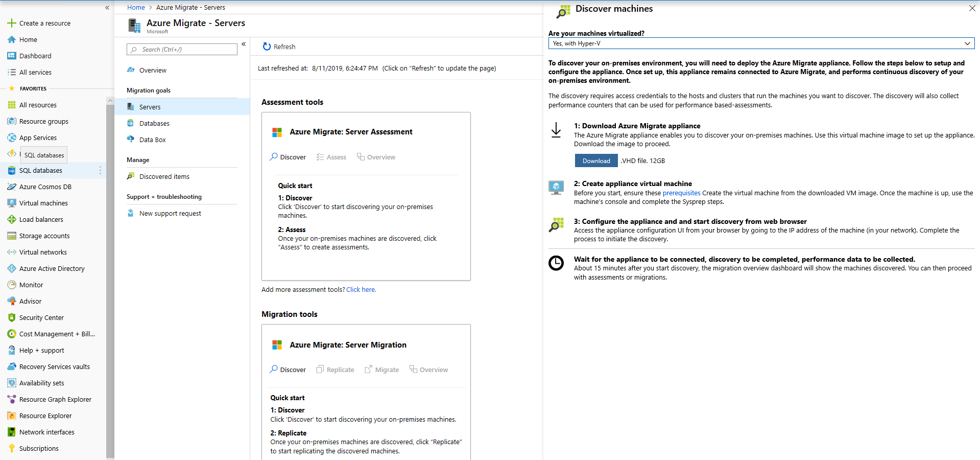Screen dimensions: 980x460
Task: Open Security Center from the sidebar
Action: tap(41, 317)
